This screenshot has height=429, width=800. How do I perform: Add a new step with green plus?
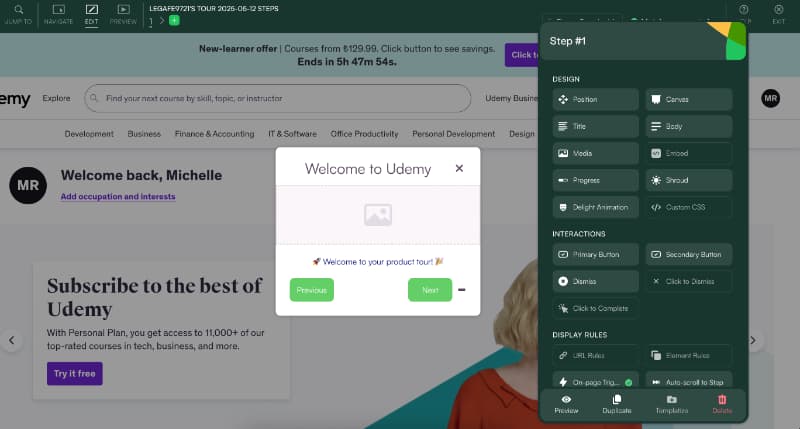pyautogui.click(x=174, y=20)
